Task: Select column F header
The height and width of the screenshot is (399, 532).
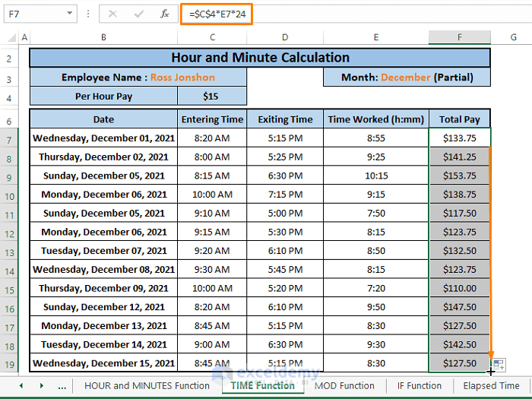Action: point(459,37)
